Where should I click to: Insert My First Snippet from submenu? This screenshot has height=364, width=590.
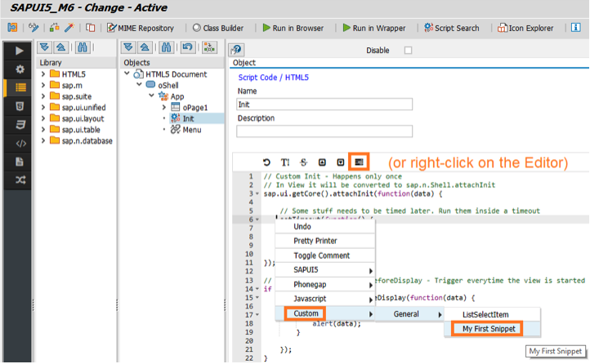click(493, 329)
